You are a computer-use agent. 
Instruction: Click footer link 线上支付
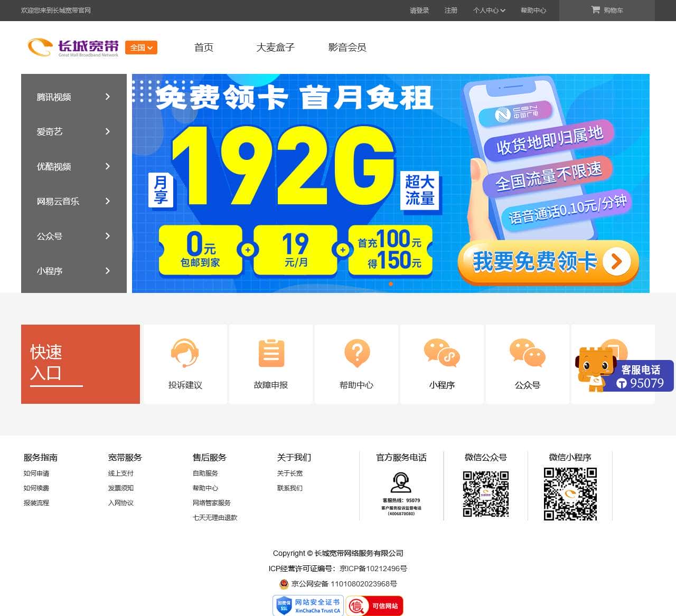(121, 473)
